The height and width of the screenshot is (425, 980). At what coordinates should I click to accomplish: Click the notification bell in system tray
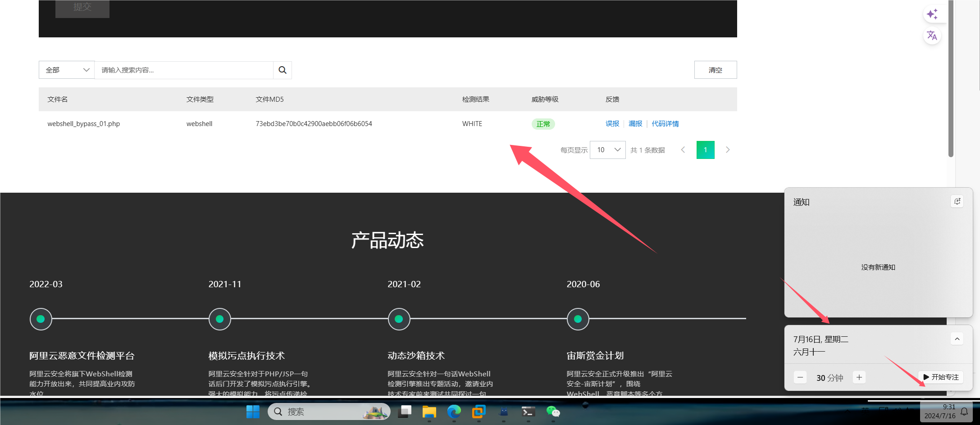tap(964, 411)
